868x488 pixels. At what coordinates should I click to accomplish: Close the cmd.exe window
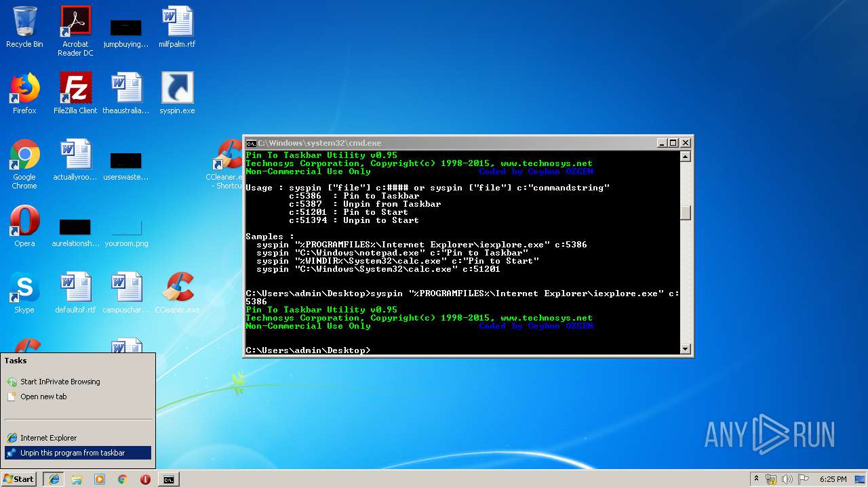[686, 143]
